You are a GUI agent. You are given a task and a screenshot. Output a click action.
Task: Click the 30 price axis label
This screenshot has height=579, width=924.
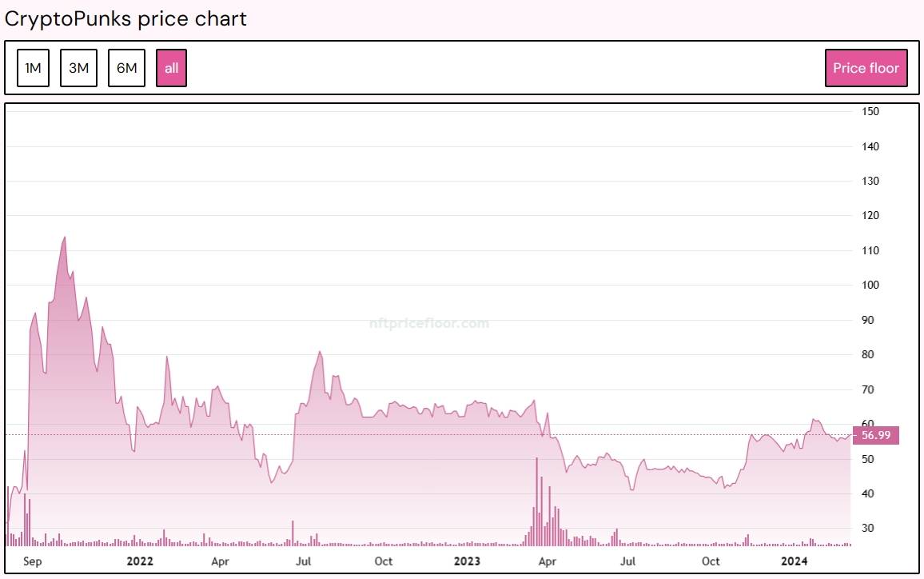coord(867,529)
